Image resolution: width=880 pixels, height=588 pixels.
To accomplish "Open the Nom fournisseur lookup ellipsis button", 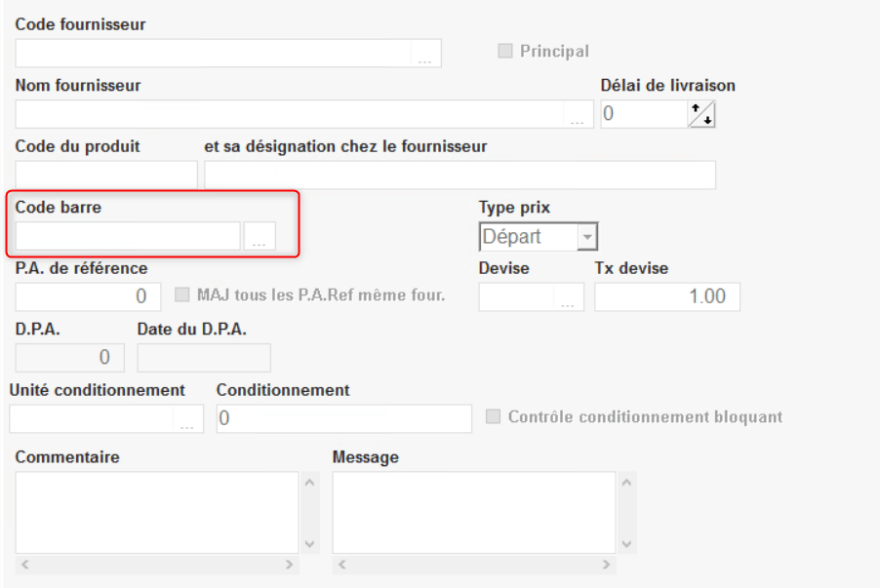I will coord(578,115).
